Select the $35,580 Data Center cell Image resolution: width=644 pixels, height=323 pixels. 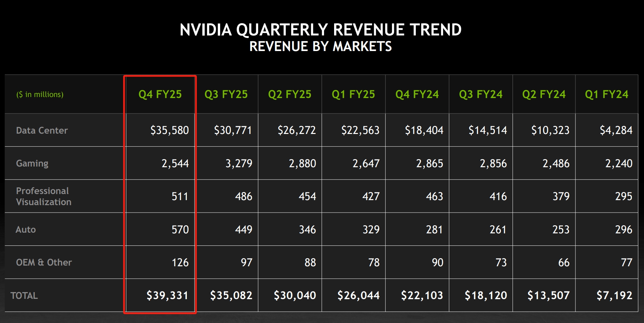[169, 130]
